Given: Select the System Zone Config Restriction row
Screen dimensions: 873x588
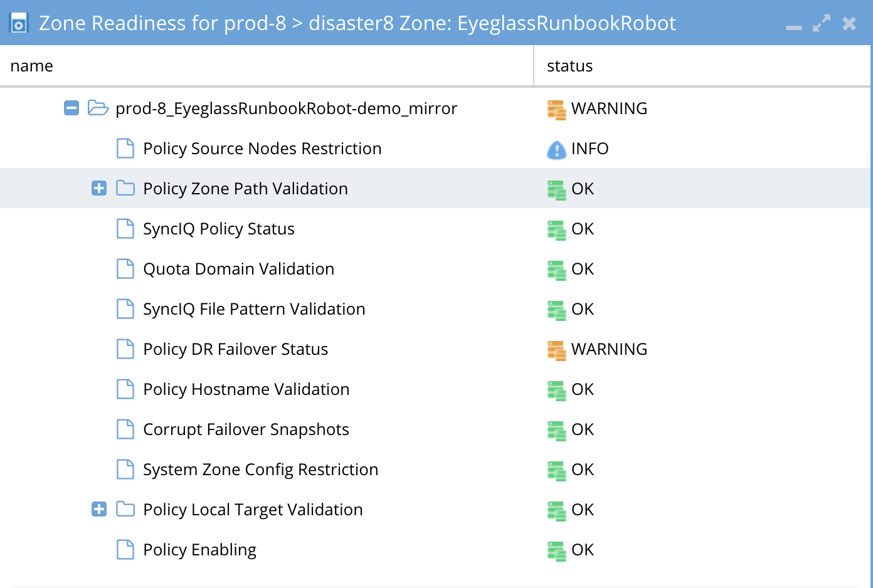Looking at the screenshot, I should (x=435, y=470).
